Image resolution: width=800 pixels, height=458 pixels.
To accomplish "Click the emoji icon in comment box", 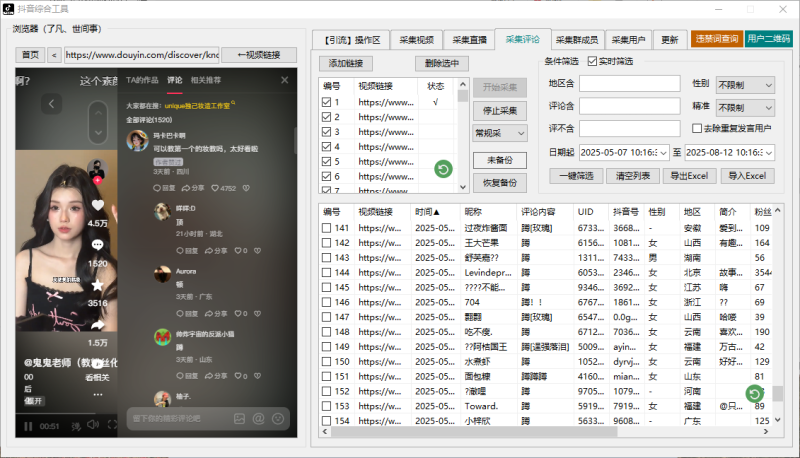I will pyautogui.click(x=275, y=417).
